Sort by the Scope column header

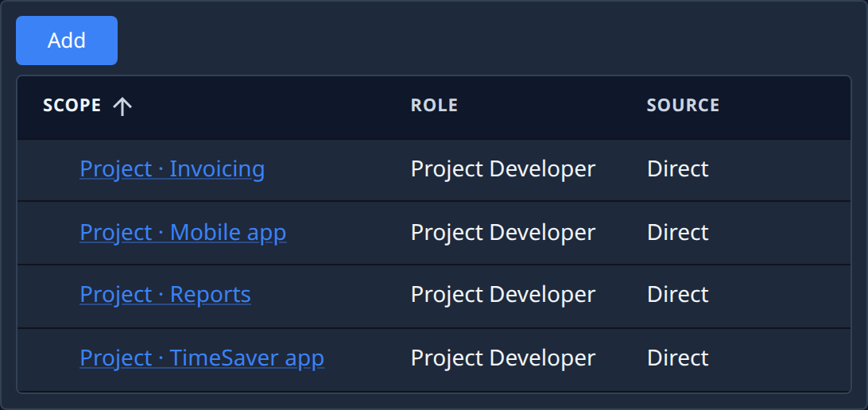pyautogui.click(x=72, y=105)
